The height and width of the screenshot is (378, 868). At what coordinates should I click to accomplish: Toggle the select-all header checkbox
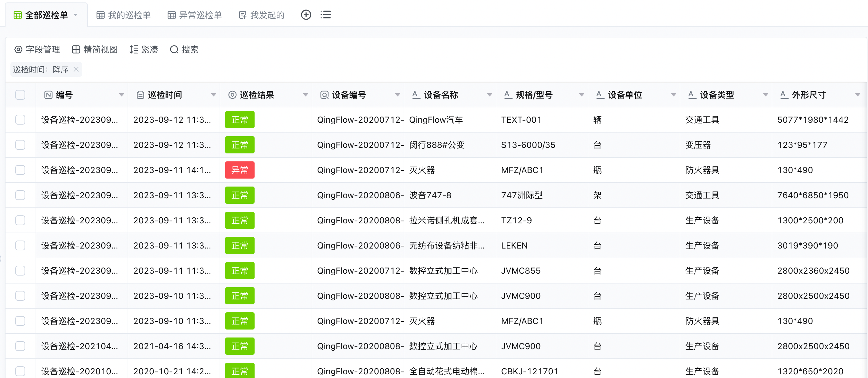point(20,95)
